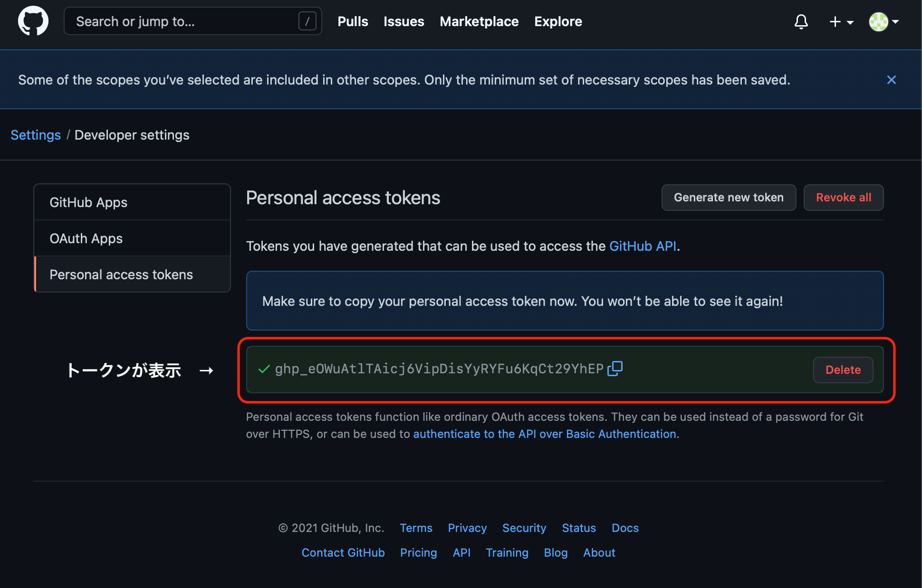Open the notifications bell

(801, 22)
